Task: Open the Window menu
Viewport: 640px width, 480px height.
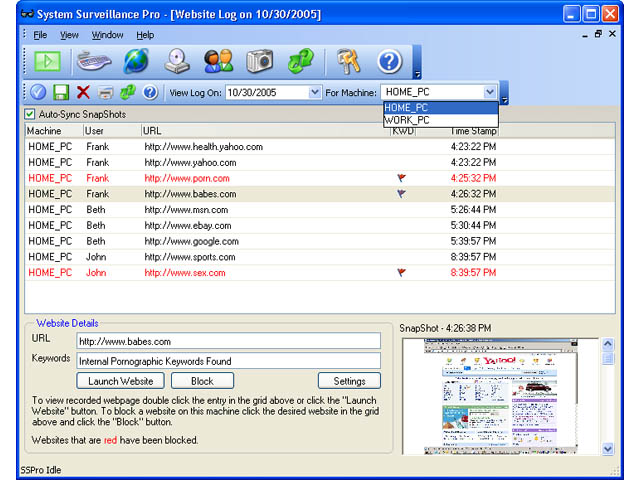Action: [x=107, y=35]
